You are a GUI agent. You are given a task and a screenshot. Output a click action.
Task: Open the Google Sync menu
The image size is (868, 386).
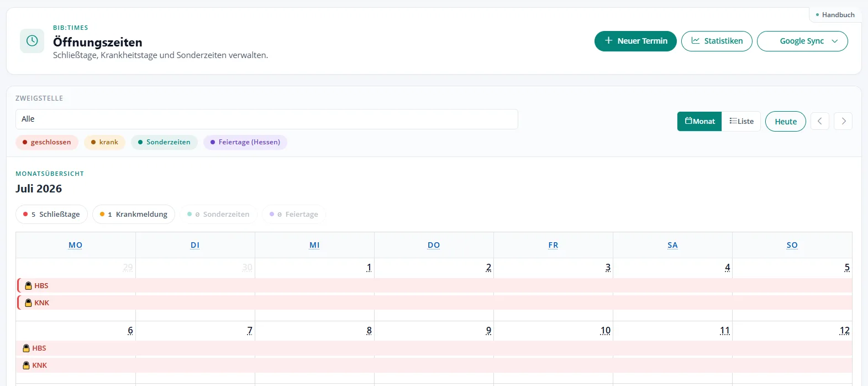802,41
